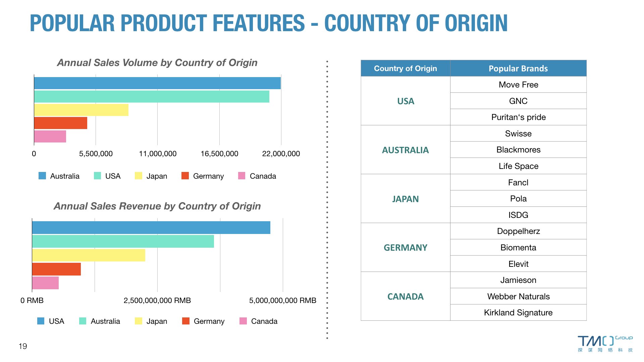Click the Japan yellow legend swatch in revenue chart

pyautogui.click(x=139, y=321)
